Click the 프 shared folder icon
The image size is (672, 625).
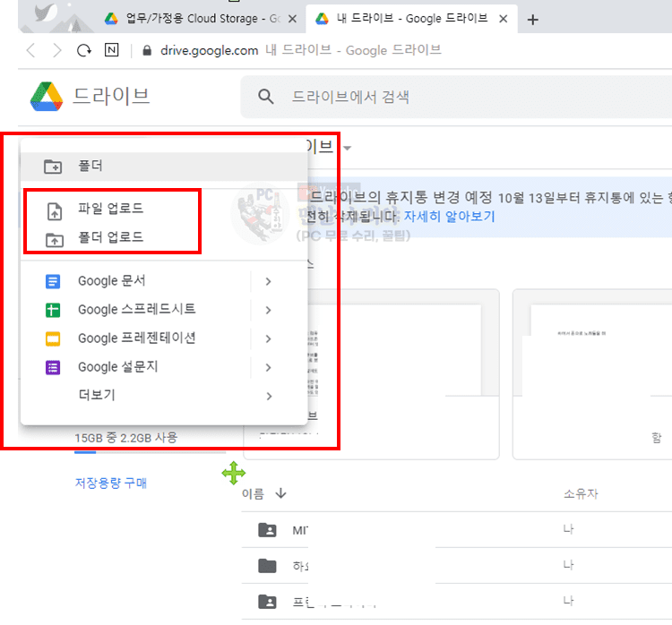pyautogui.click(x=267, y=602)
